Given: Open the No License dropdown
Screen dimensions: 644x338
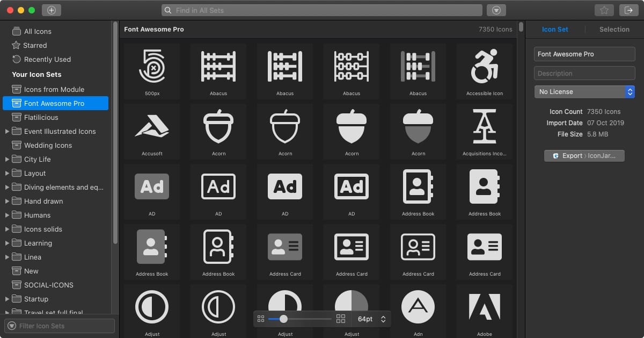Looking at the screenshot, I should pos(584,92).
